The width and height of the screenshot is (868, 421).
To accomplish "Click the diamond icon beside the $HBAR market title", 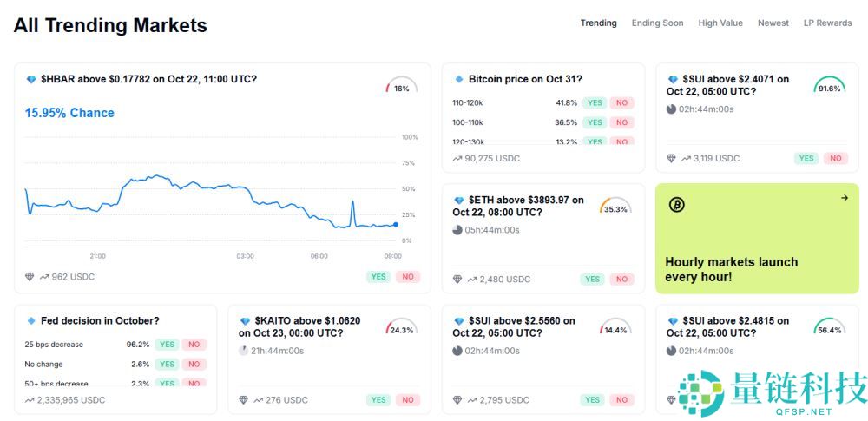I will point(31,80).
